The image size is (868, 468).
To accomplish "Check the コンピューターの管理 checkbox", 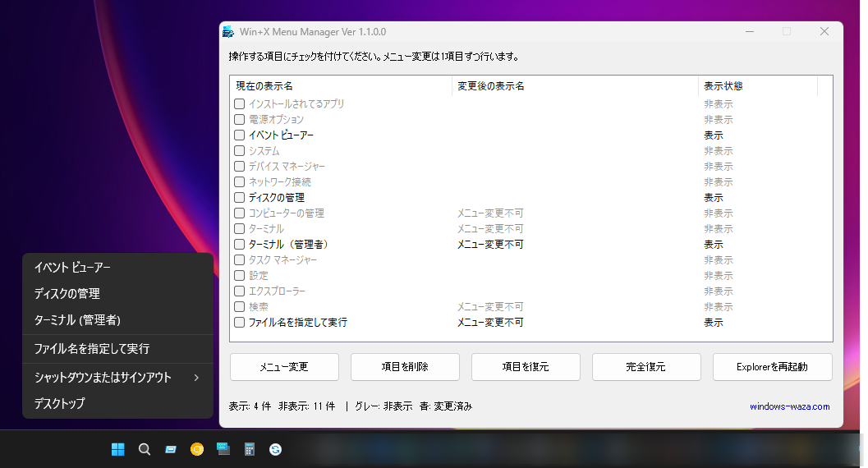I will (x=239, y=213).
